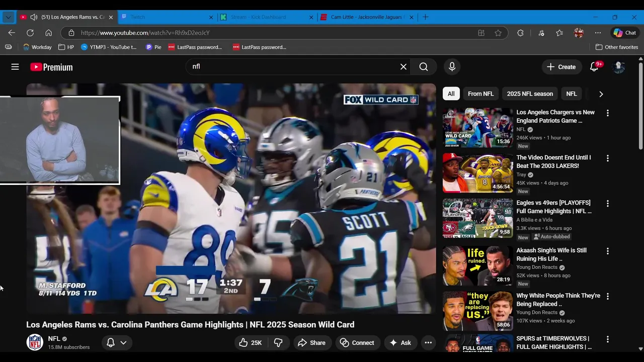Open browser extensions puzzle icon

520,33
